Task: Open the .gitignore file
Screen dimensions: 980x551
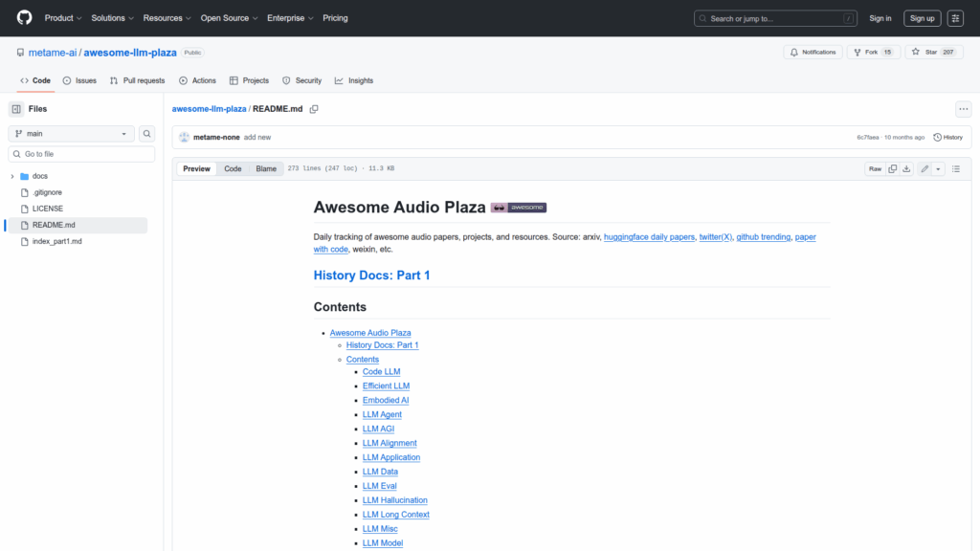Action: tap(47, 192)
